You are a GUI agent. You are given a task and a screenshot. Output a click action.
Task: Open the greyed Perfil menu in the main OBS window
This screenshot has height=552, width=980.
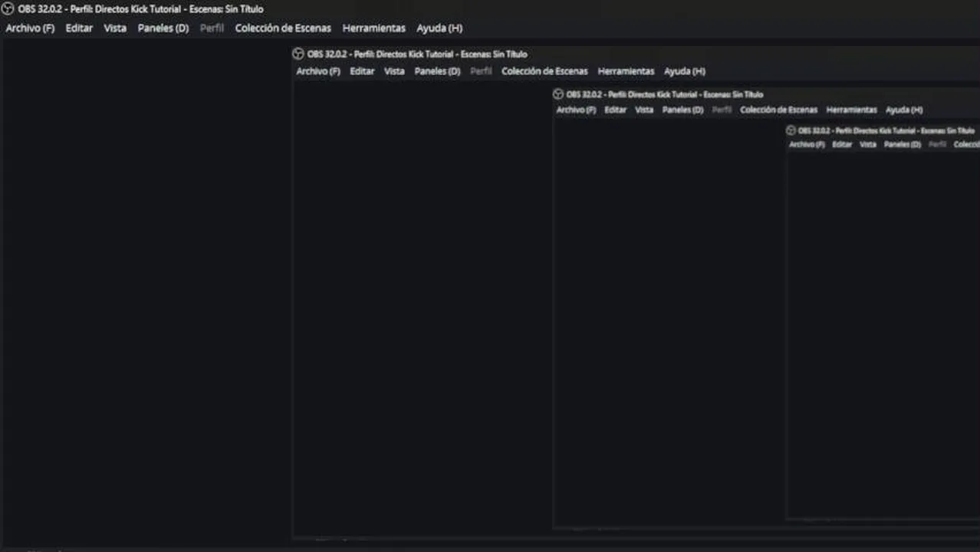click(212, 28)
